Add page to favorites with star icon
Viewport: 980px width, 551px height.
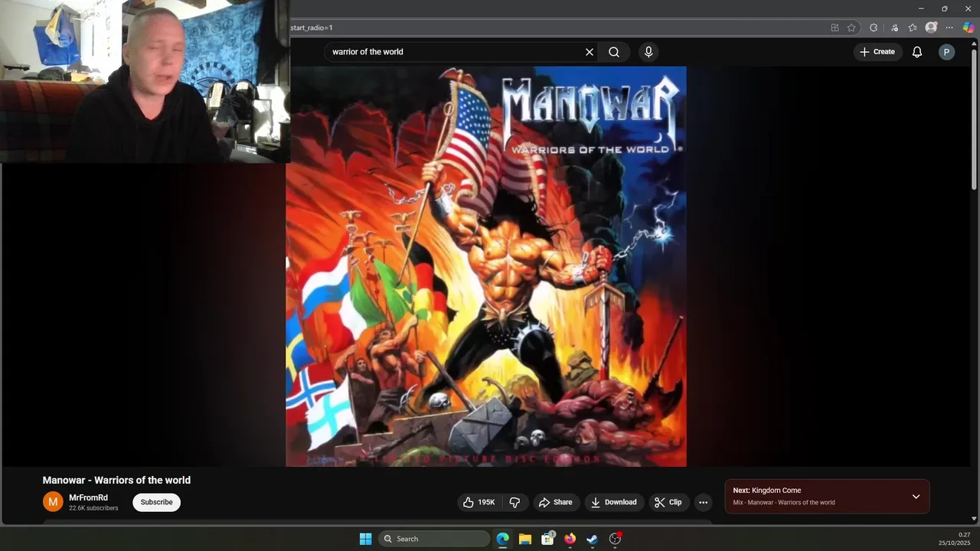click(x=851, y=28)
